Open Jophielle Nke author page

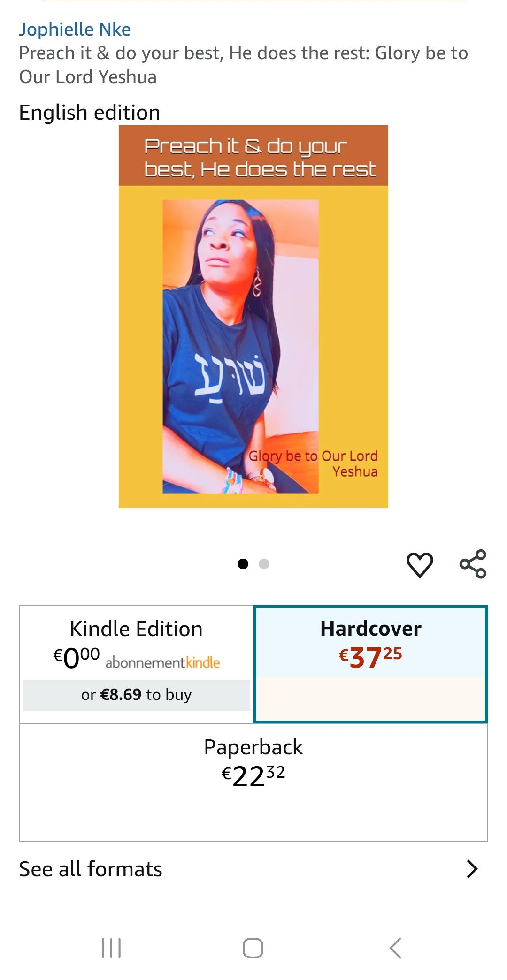point(75,30)
